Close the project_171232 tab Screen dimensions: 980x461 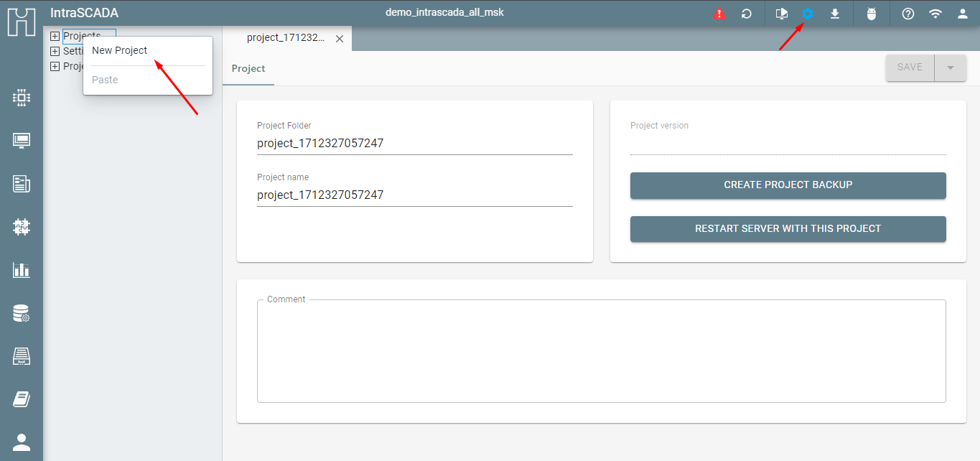[x=340, y=39]
